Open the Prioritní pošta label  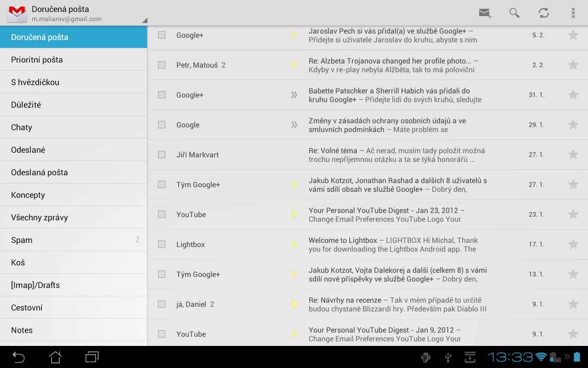(x=73, y=60)
